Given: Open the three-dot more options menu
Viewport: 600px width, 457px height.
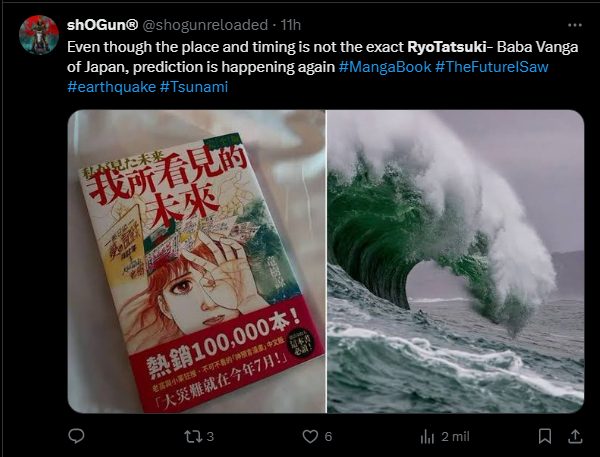Looking at the screenshot, I should [x=575, y=25].
